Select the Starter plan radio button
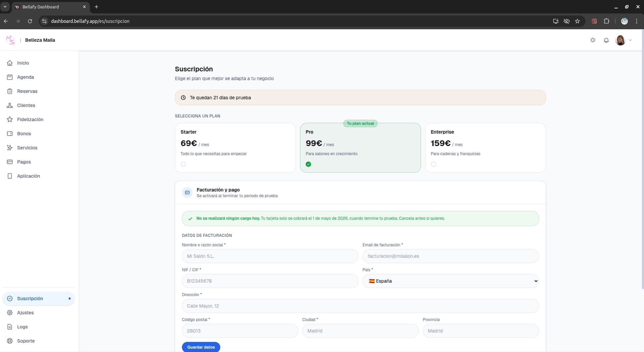The image size is (644, 352). coord(183,164)
